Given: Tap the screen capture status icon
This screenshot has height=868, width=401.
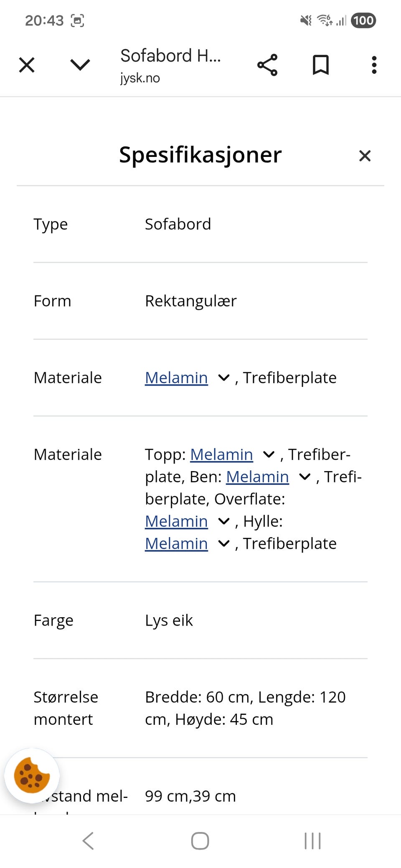Looking at the screenshot, I should pos(76,20).
